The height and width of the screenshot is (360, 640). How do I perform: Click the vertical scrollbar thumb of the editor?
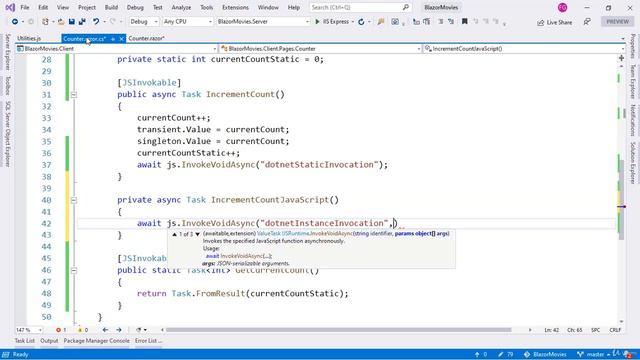pos(622,200)
